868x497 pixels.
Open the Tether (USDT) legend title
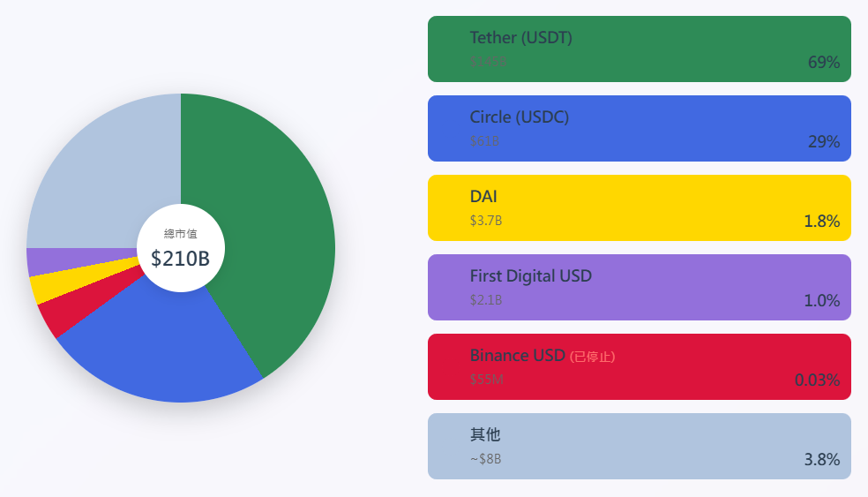click(520, 38)
